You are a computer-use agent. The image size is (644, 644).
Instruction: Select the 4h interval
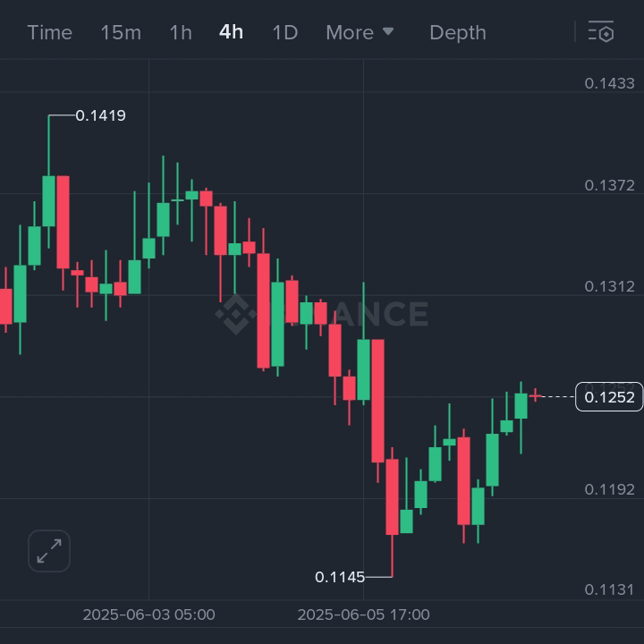(231, 32)
